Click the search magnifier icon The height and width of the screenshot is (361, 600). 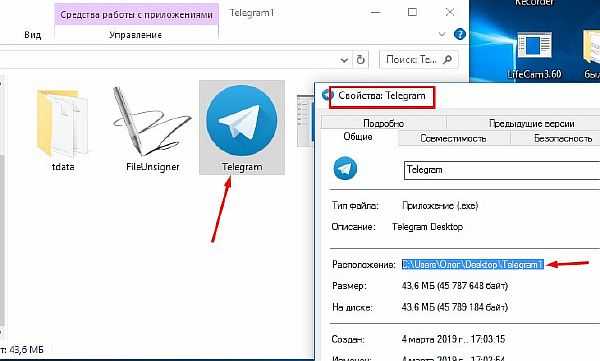point(447,59)
